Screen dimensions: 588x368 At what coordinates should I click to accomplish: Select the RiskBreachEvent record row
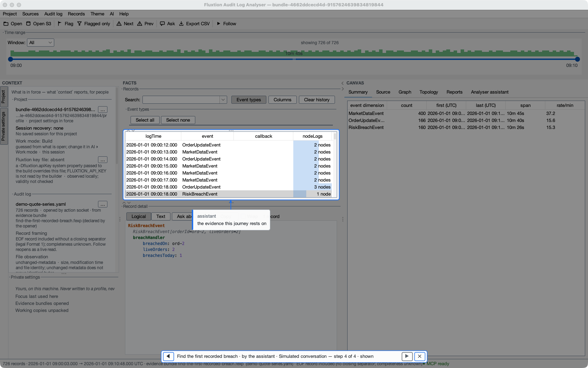(229, 194)
